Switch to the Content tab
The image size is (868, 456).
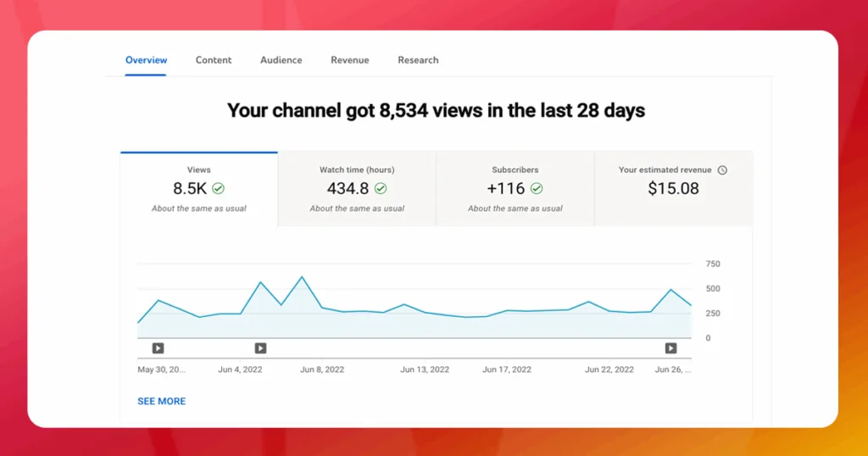[214, 60]
